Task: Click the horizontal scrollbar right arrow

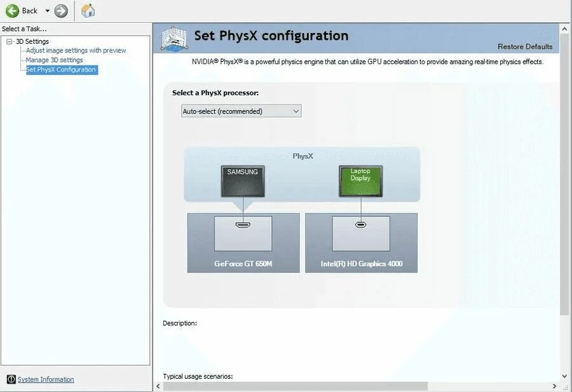Action: coord(554,386)
